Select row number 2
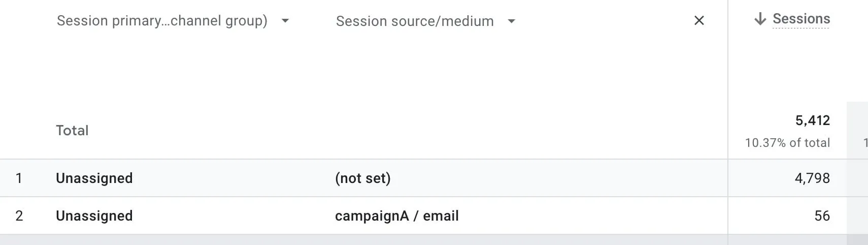This screenshot has height=245, width=868. point(19,216)
